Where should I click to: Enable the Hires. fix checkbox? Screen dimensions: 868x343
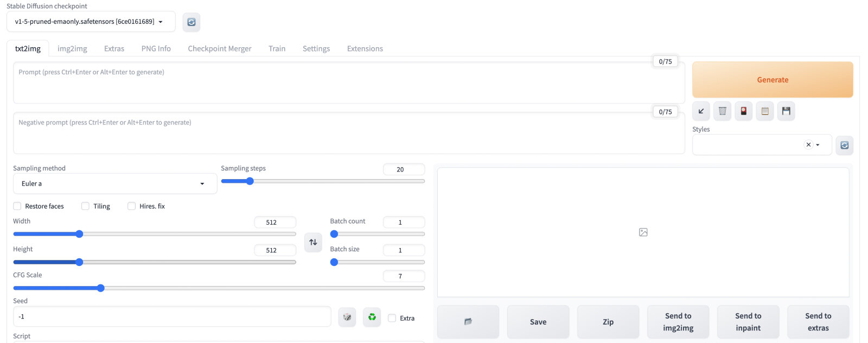pos(131,206)
